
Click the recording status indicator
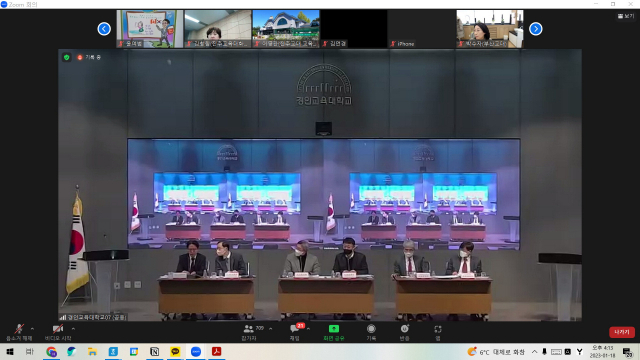(89, 58)
